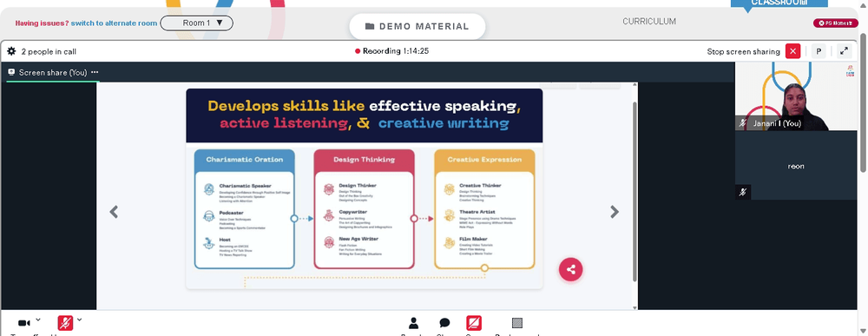
Task: Click switch to alternate room link
Action: click(x=114, y=23)
